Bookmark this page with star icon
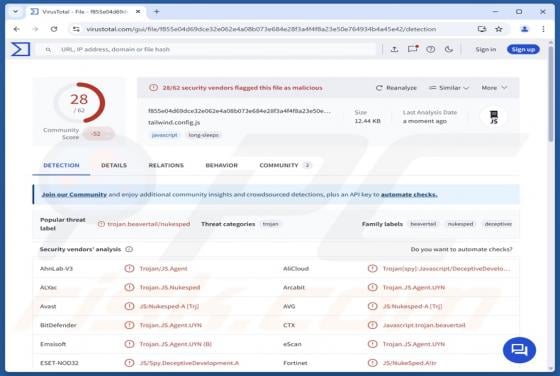The image size is (560, 376). pyautogui.click(x=499, y=29)
